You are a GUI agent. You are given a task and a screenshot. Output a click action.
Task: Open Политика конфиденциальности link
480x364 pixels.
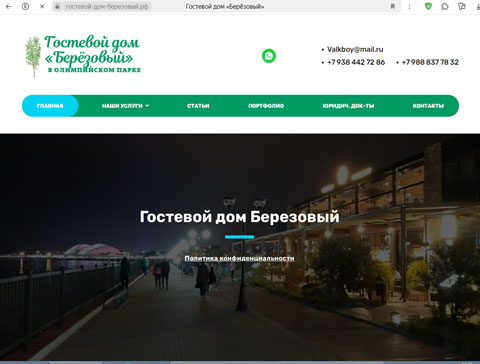pos(239,258)
